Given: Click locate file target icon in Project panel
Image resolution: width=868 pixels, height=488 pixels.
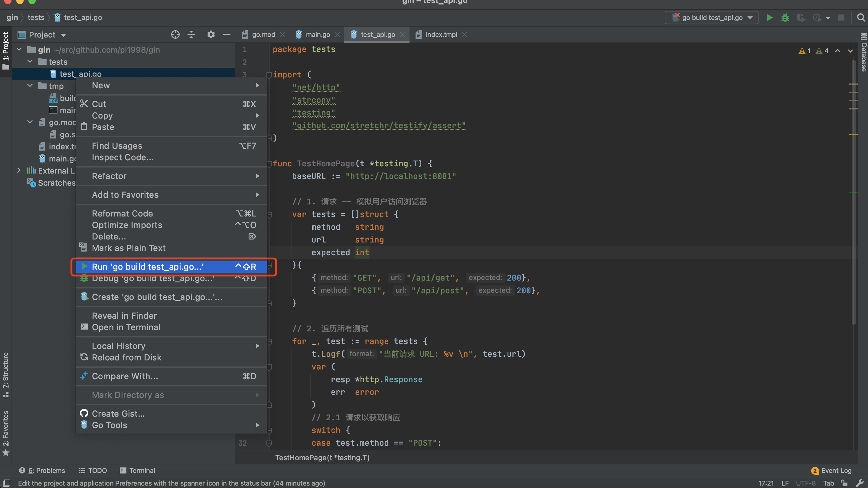Looking at the screenshot, I should pos(175,35).
